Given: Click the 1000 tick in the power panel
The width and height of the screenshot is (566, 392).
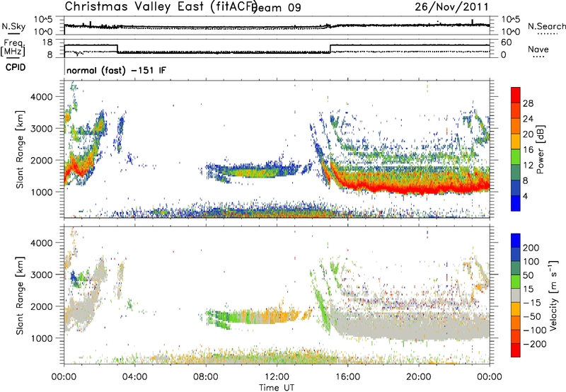Looking at the screenshot, I should tap(42, 192).
